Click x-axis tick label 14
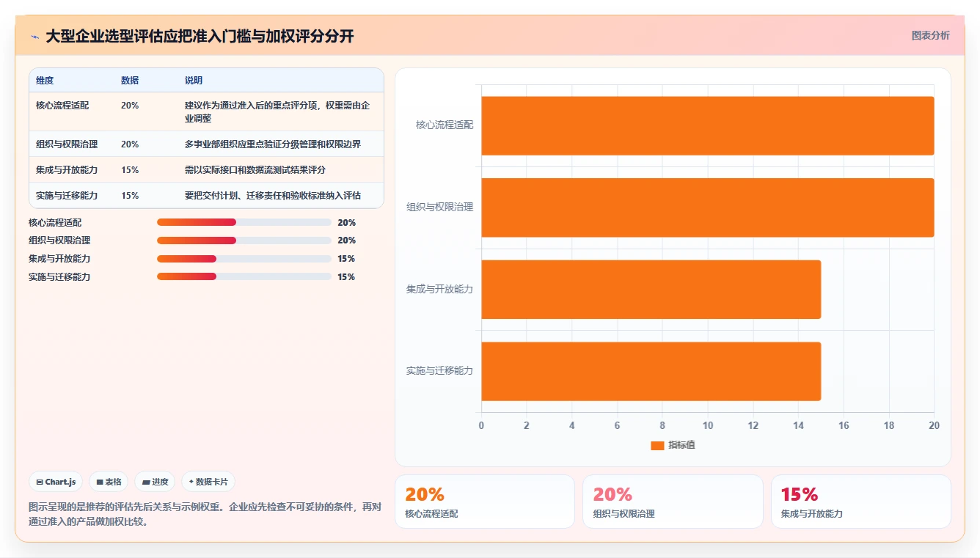 coord(798,425)
